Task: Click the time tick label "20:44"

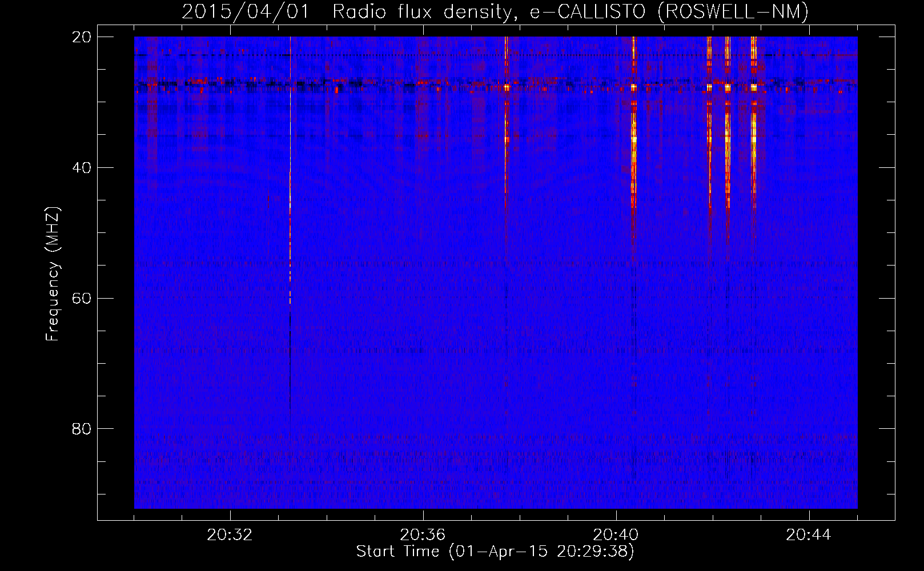Action: click(x=809, y=535)
